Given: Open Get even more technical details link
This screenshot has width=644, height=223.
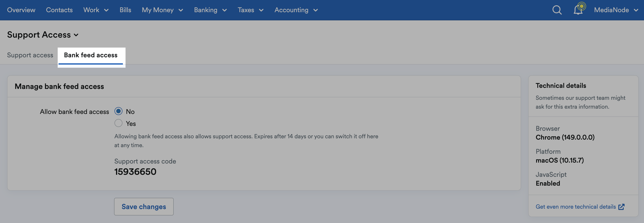Looking at the screenshot, I should tap(575, 207).
